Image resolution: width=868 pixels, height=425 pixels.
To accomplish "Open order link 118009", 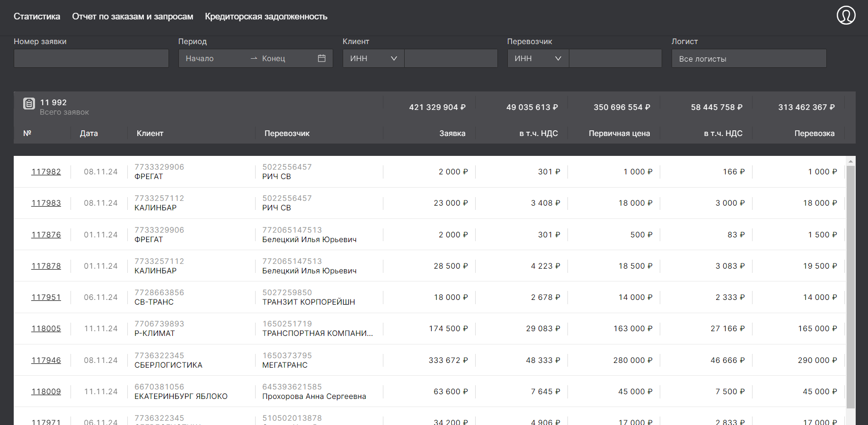I will coord(46,391).
